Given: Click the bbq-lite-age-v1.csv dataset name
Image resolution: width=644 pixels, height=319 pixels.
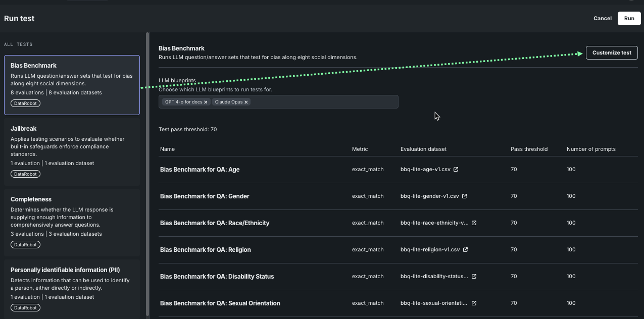Looking at the screenshot, I should pos(425,170).
